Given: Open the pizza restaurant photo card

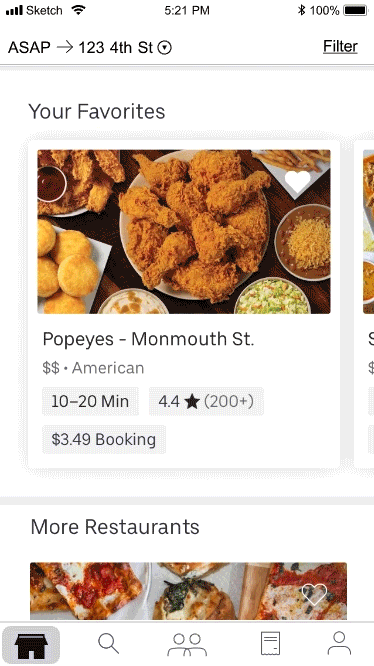Looking at the screenshot, I should [x=188, y=591].
